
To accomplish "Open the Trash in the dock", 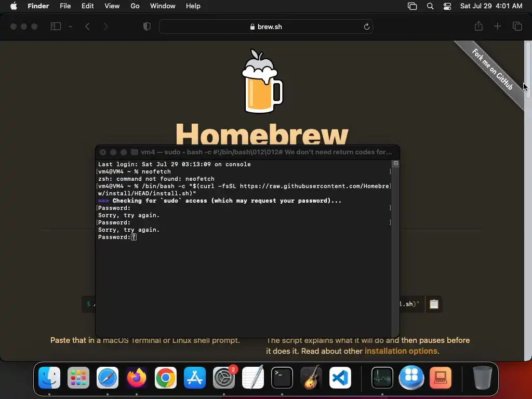I will pyautogui.click(x=482, y=377).
